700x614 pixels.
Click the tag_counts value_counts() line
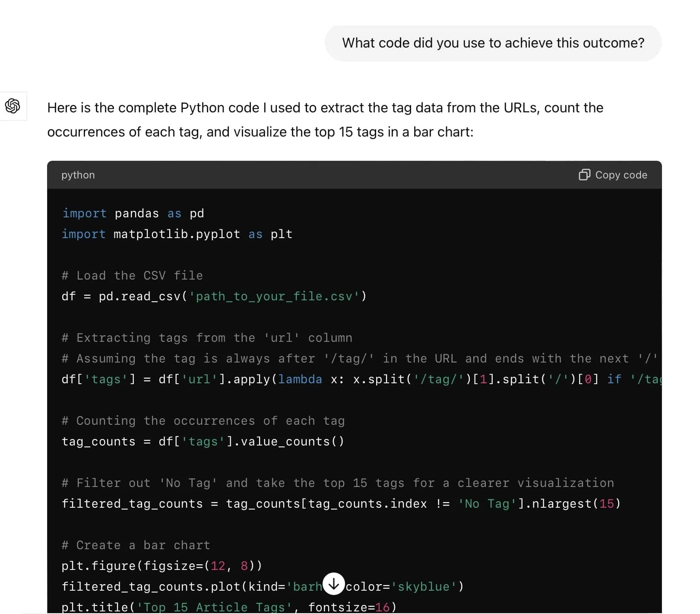click(x=203, y=442)
